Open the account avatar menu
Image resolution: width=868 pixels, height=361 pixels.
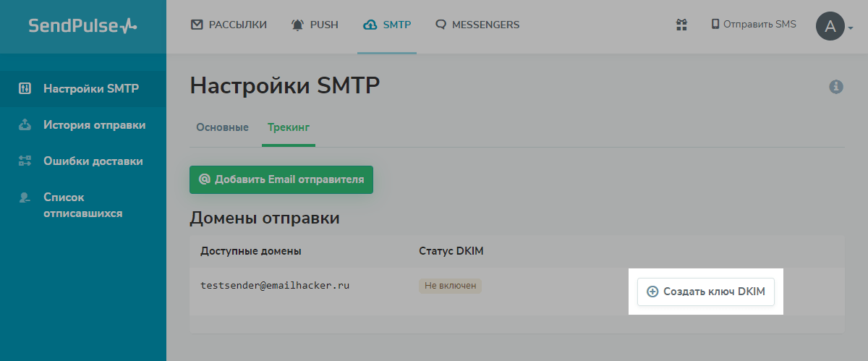830,27
